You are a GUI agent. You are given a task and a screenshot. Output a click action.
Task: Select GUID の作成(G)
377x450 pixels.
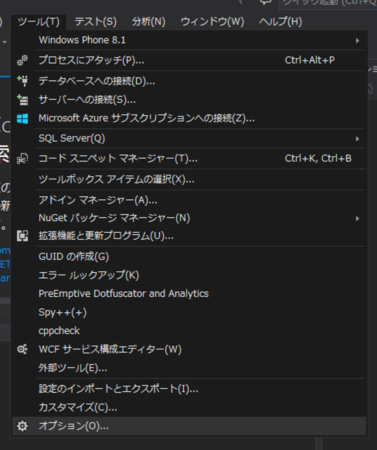tap(189, 257)
